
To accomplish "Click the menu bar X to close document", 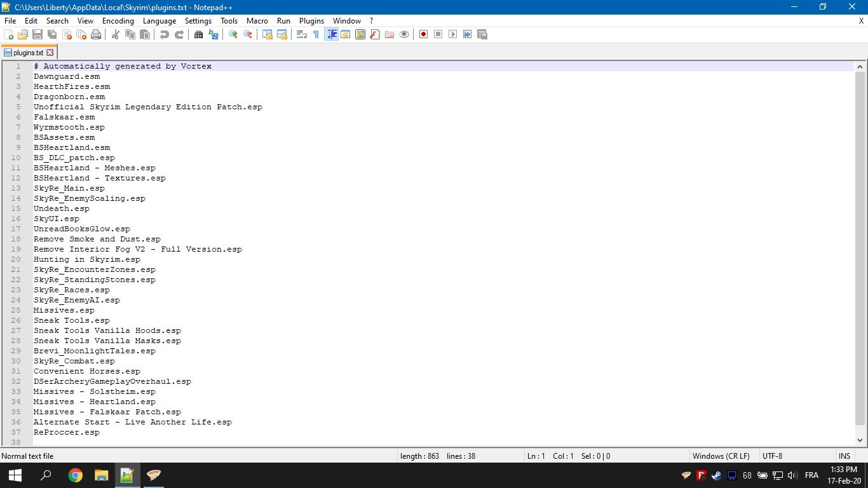I will tap(861, 21).
